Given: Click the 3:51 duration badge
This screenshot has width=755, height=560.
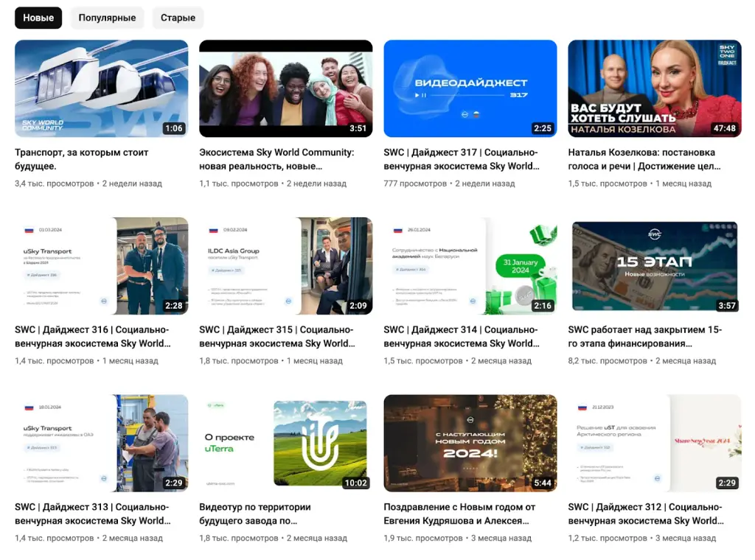Looking at the screenshot, I should (x=358, y=128).
